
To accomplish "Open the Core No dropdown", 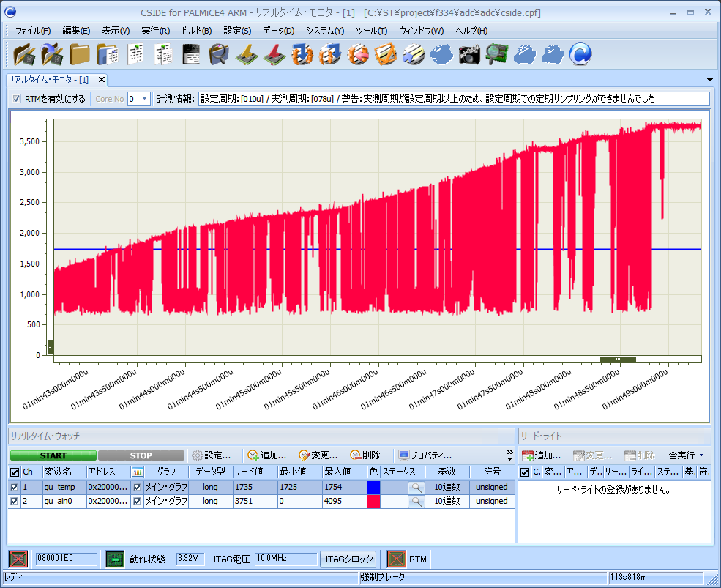I will 144,98.
